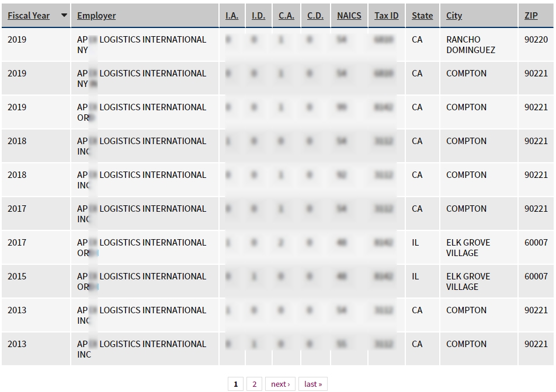Image resolution: width=556 pixels, height=392 pixels.
Task: Select current page 1 in pagination
Action: 235,384
